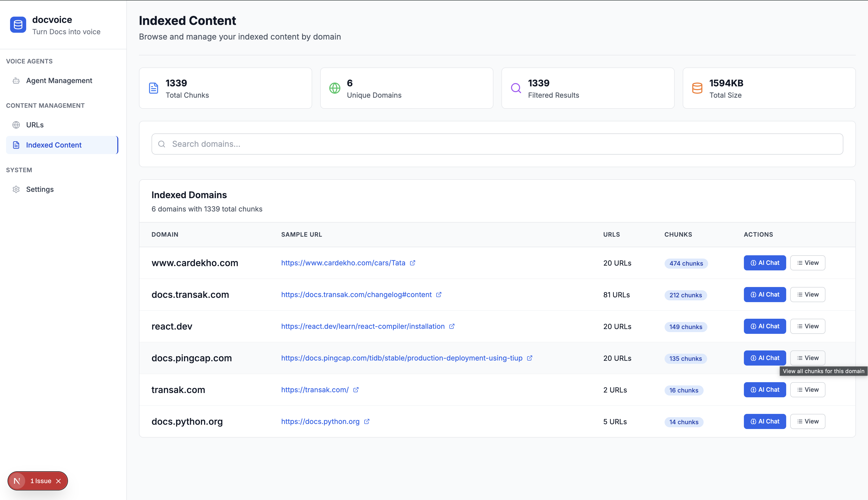Open external link icon beside cardekho URL
The width and height of the screenshot is (868, 500).
[x=412, y=263]
